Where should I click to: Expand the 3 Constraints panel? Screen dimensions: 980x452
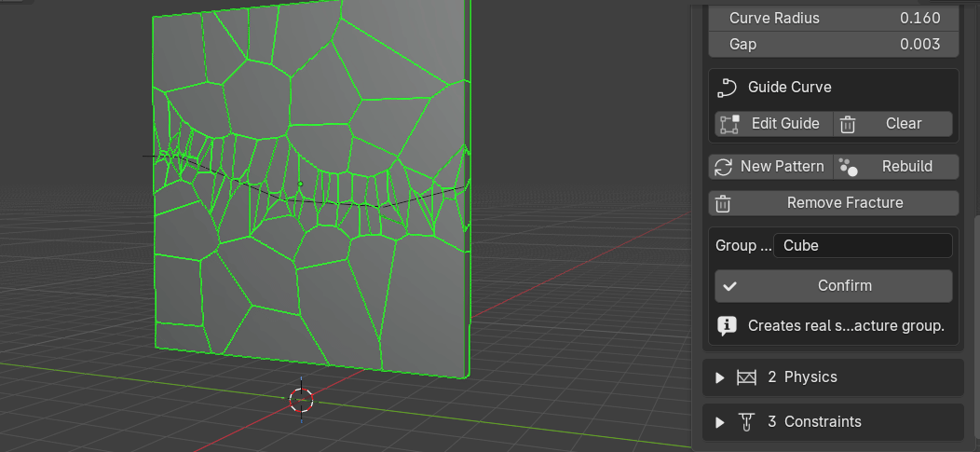click(x=720, y=422)
